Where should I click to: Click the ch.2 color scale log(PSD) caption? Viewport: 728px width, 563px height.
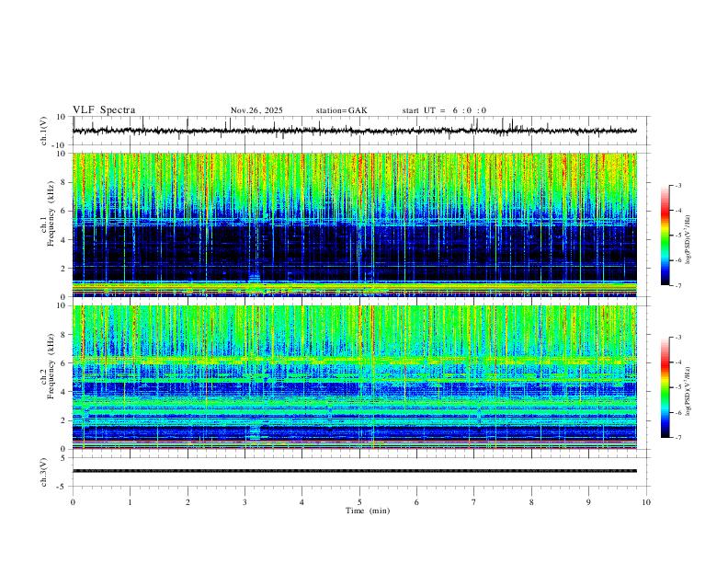tap(688, 392)
